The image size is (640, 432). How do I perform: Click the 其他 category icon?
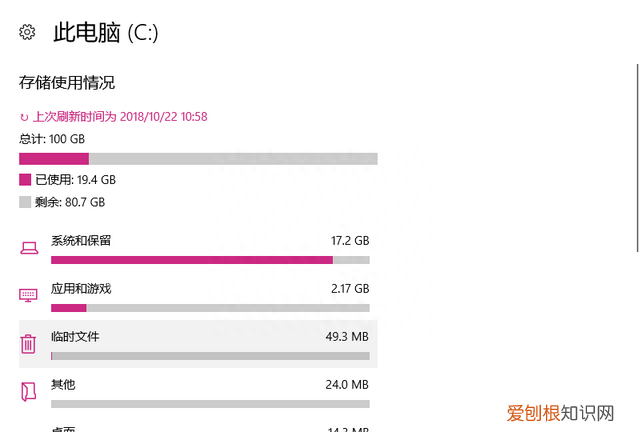click(28, 391)
